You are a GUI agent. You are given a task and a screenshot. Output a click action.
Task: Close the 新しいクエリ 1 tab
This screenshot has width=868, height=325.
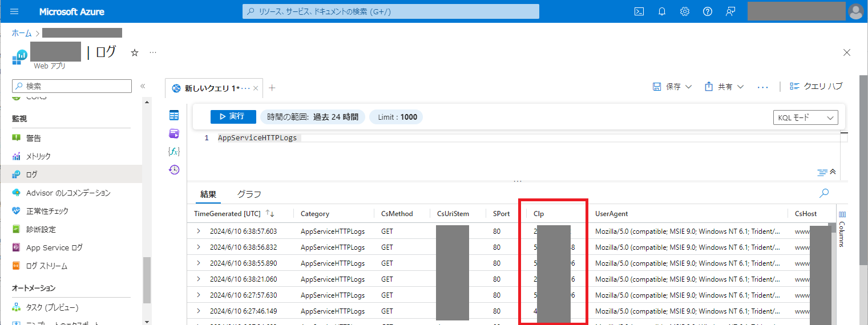click(256, 88)
